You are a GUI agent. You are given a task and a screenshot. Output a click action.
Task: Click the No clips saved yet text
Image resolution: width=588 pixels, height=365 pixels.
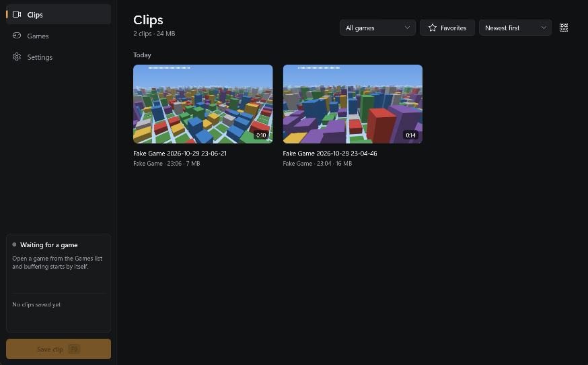click(x=36, y=304)
